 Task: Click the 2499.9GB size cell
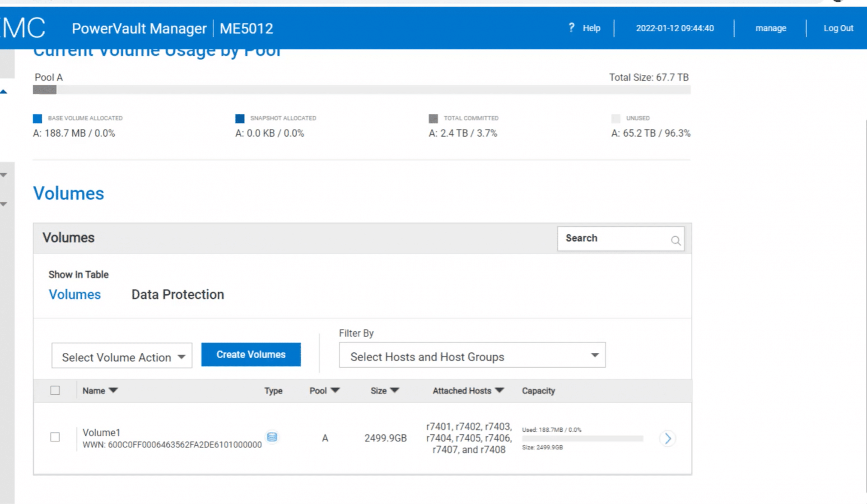[x=386, y=438]
